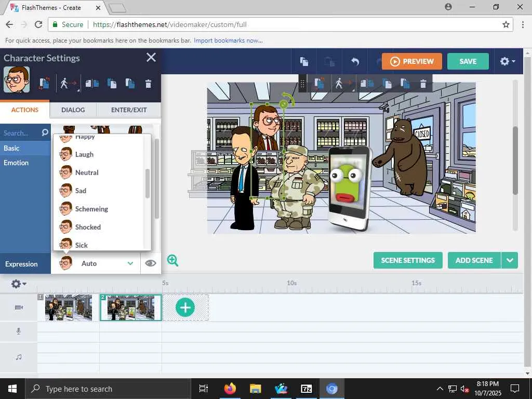The width and height of the screenshot is (532, 399).
Task: Expand the ADD SCENE dropdown arrow
Action: pyautogui.click(x=510, y=260)
